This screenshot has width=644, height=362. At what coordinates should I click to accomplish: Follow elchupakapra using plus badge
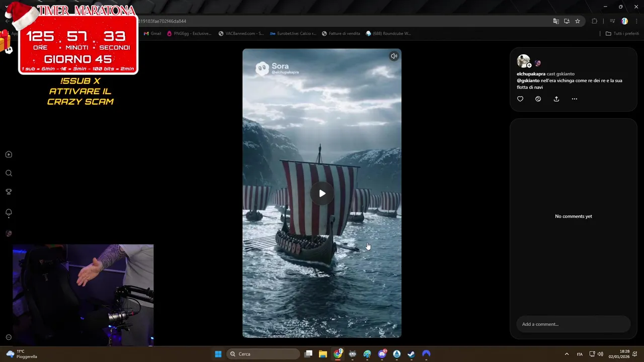(x=529, y=65)
